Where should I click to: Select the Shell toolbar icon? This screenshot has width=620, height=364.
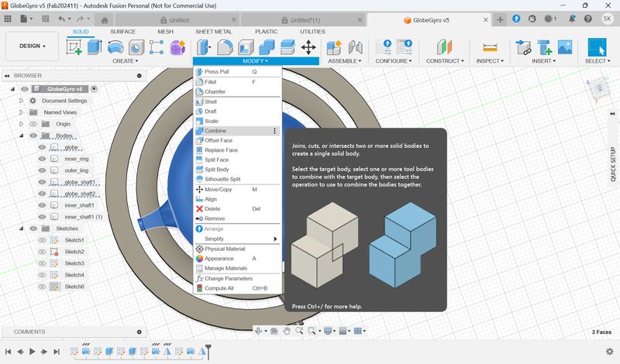pyautogui.click(x=246, y=47)
